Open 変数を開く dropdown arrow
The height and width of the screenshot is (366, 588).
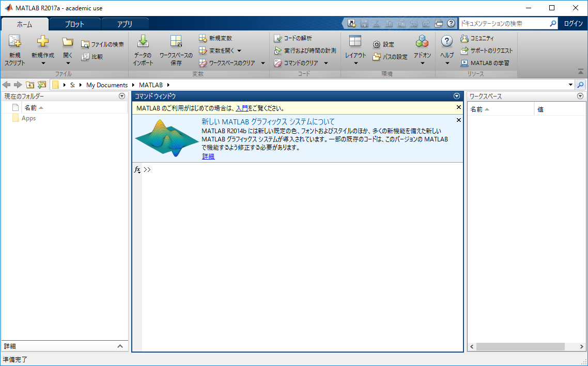(x=239, y=51)
